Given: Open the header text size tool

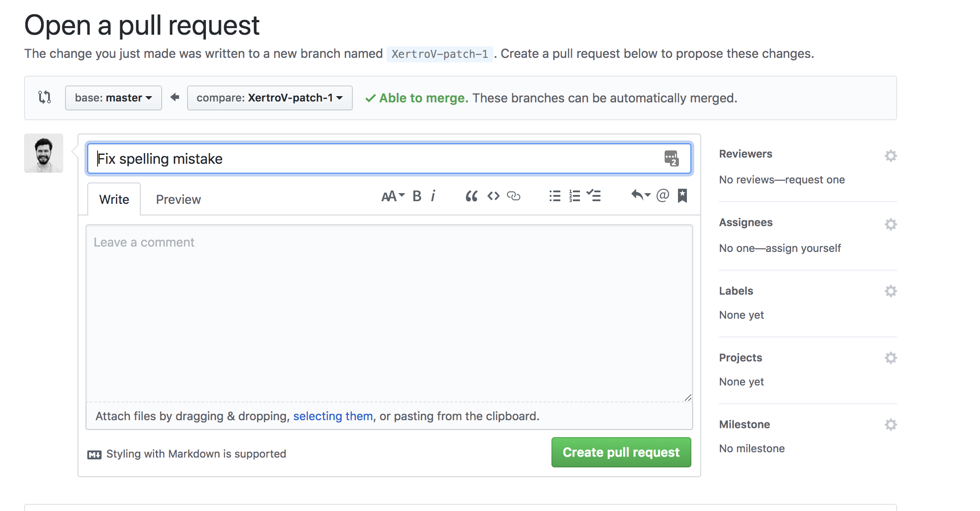Looking at the screenshot, I should [x=393, y=196].
